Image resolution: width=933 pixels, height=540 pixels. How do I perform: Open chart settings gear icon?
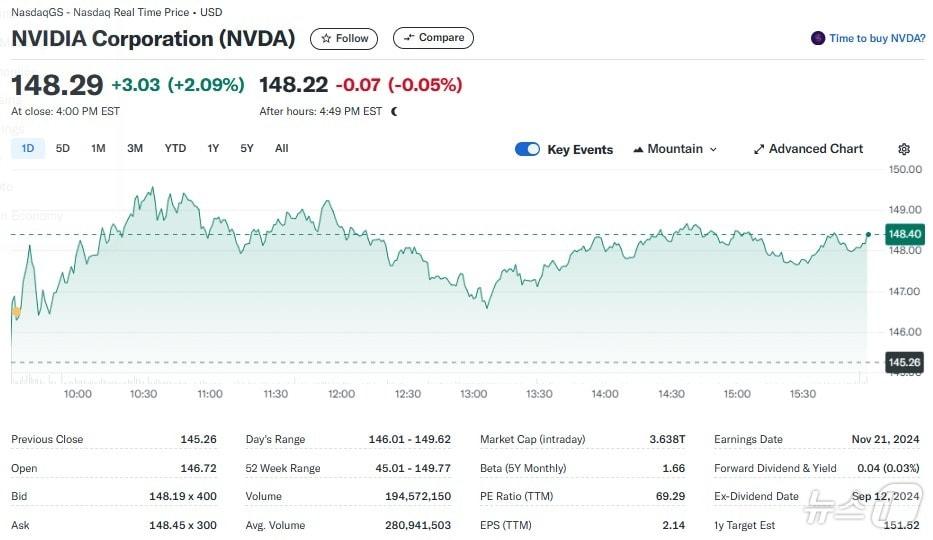(x=904, y=149)
